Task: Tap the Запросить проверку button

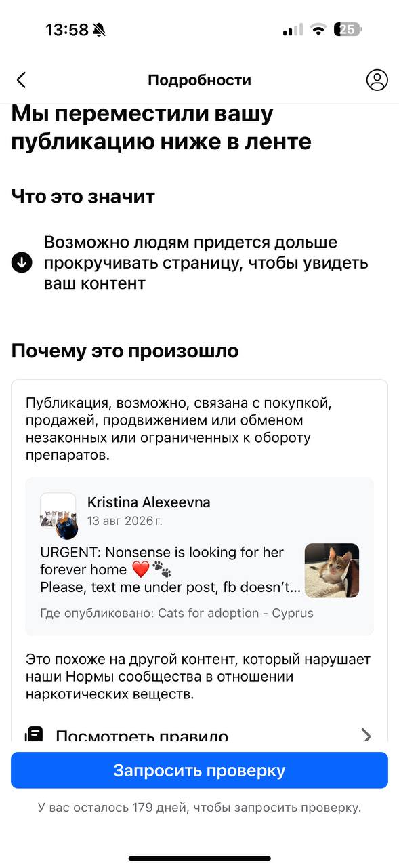Action: (x=199, y=770)
